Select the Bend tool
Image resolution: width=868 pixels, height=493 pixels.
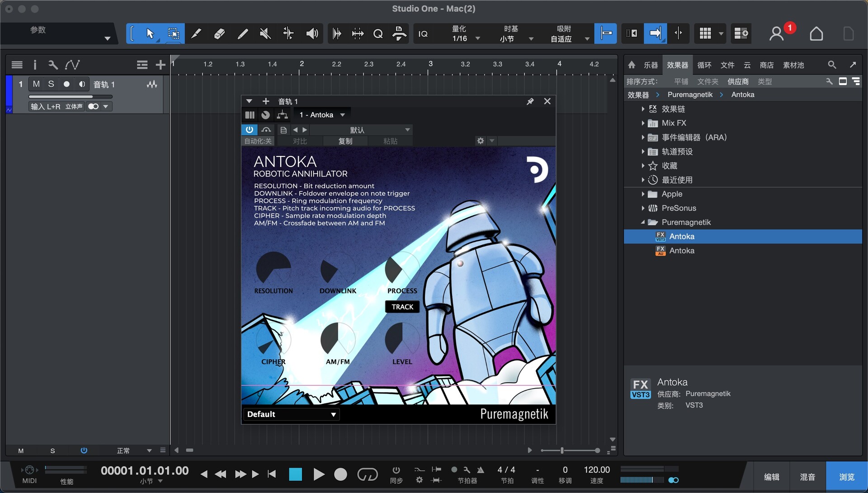(288, 33)
